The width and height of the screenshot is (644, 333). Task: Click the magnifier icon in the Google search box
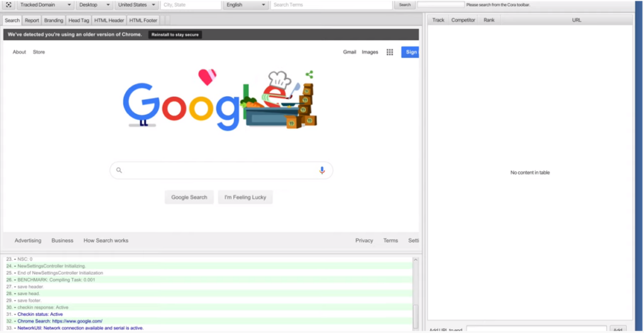[119, 170]
